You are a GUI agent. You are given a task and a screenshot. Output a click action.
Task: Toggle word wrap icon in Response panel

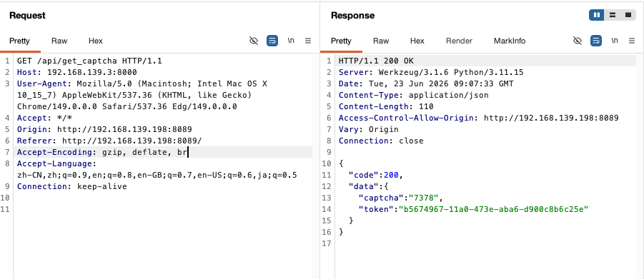point(596,41)
